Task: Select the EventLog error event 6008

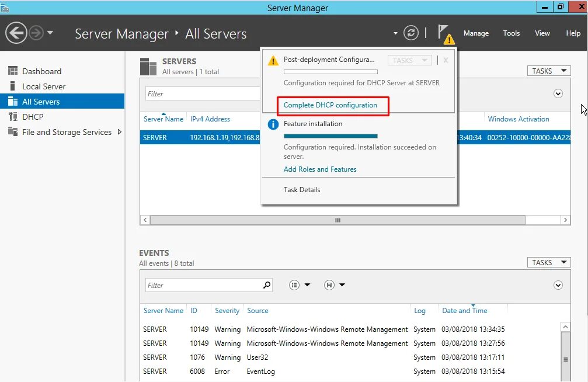Action: (x=350, y=371)
